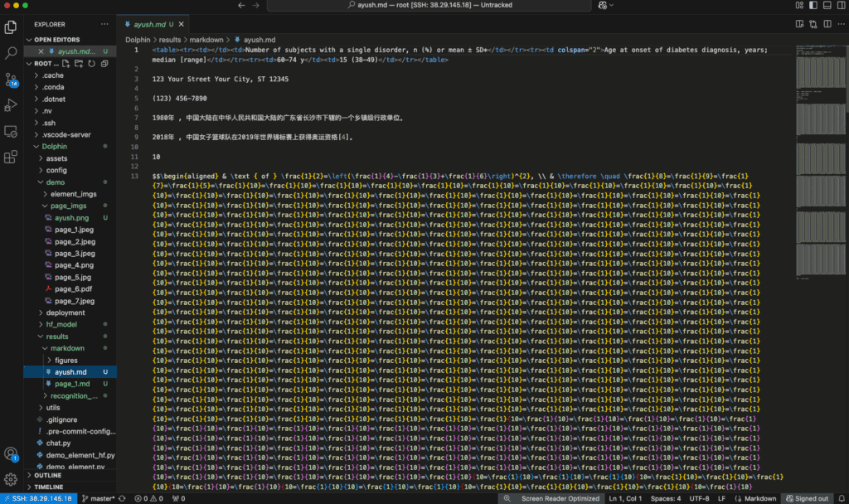Click markdown breadcrumb segment
The image size is (849, 504).
coord(206,40)
